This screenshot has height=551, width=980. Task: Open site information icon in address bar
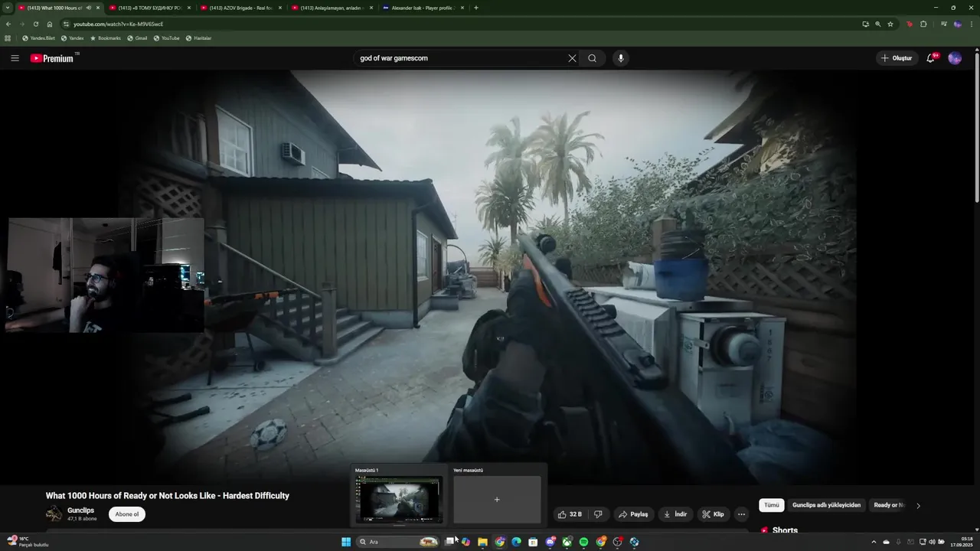(66, 24)
